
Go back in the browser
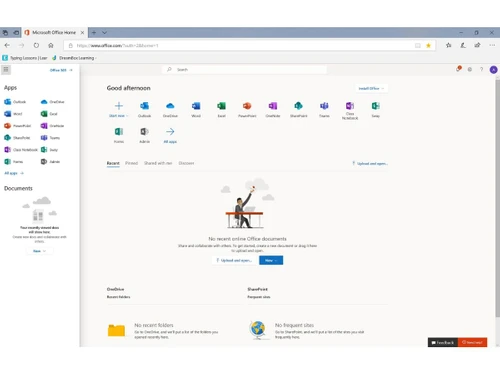click(7, 45)
